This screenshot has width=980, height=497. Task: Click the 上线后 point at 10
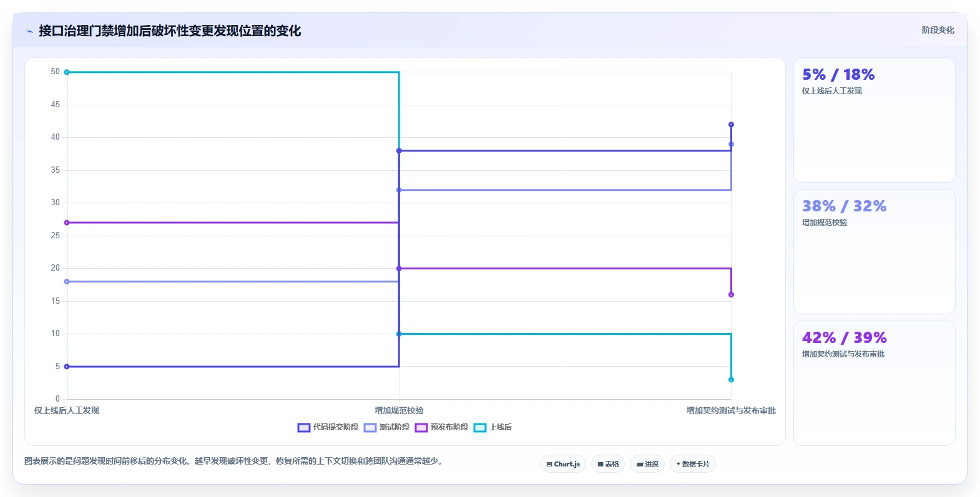(399, 334)
